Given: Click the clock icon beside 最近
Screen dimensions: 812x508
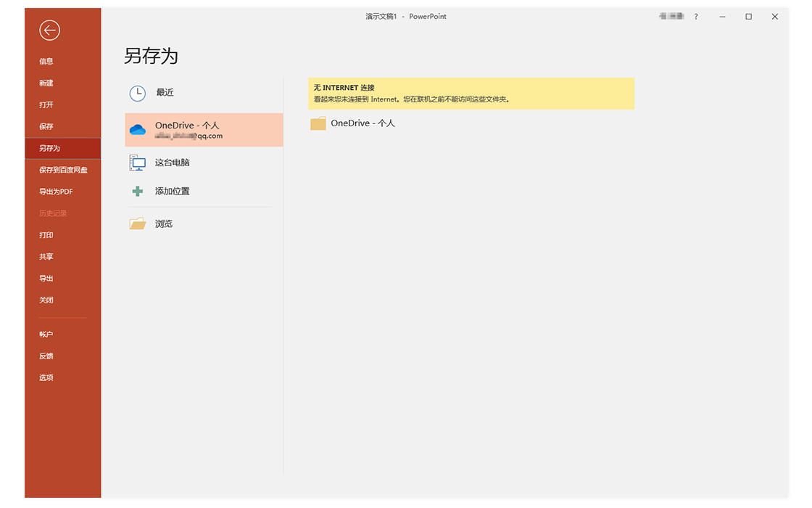Looking at the screenshot, I should (x=137, y=94).
